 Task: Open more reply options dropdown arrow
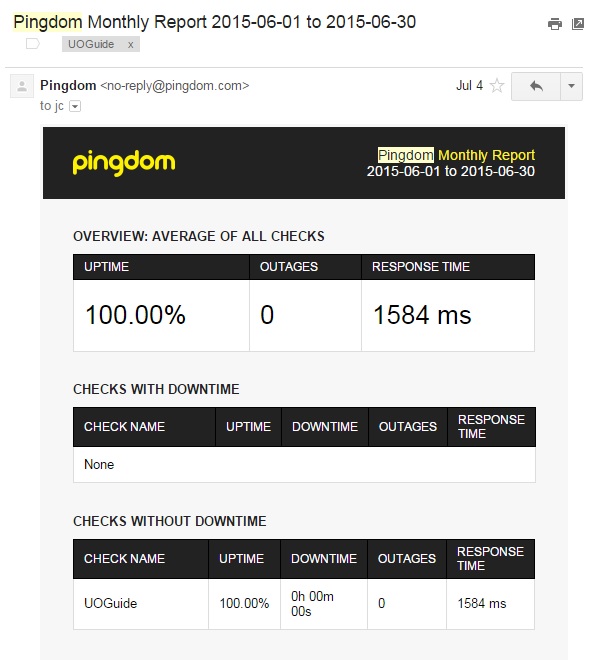coord(571,86)
